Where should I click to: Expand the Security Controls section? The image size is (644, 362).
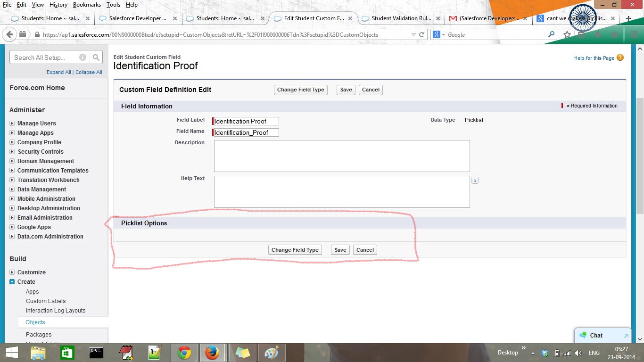click(12, 152)
